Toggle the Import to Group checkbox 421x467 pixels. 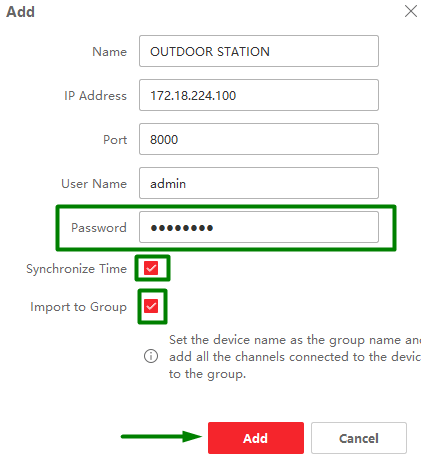151,306
